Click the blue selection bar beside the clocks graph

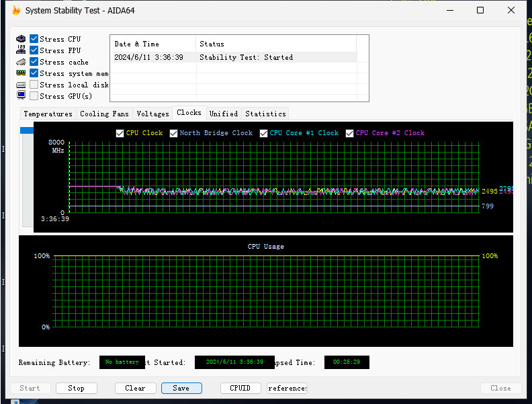click(27, 130)
